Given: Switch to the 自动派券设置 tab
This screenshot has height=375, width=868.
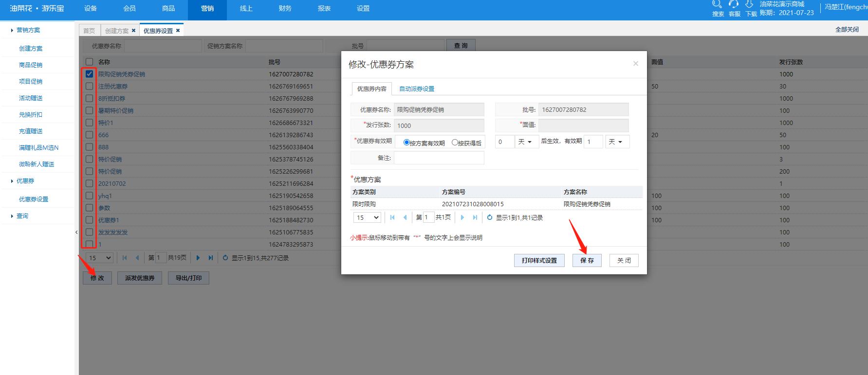Looking at the screenshot, I should [x=417, y=89].
